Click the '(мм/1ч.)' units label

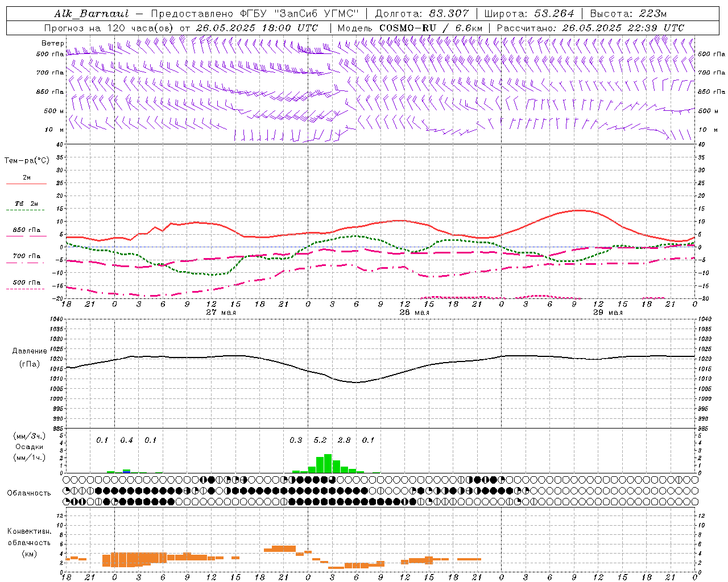pyautogui.click(x=30, y=458)
